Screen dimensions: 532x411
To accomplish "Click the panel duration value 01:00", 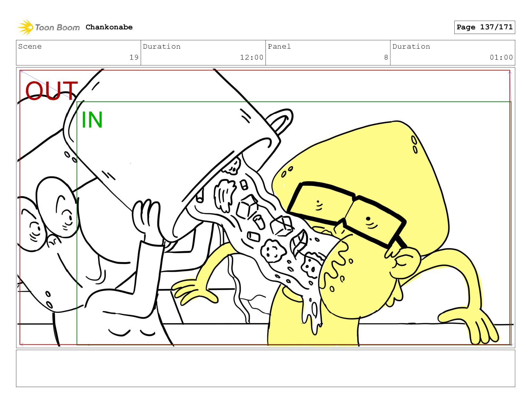I will point(501,57).
